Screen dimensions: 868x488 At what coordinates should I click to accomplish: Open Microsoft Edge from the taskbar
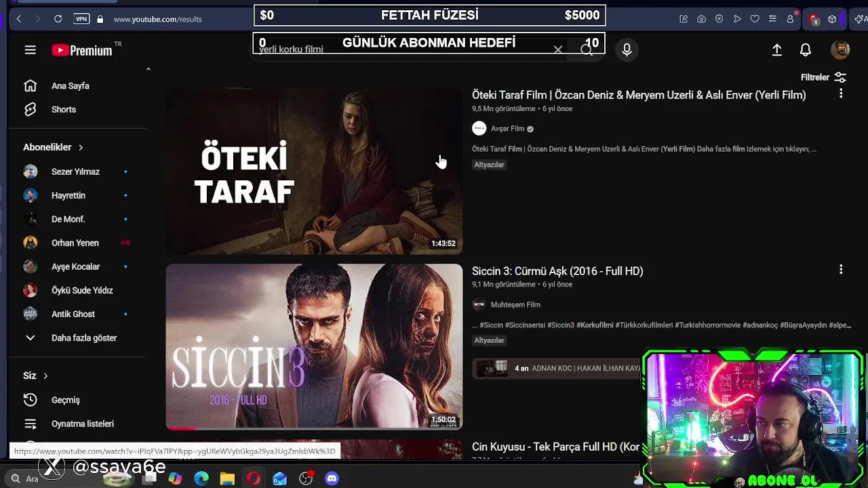click(x=201, y=479)
